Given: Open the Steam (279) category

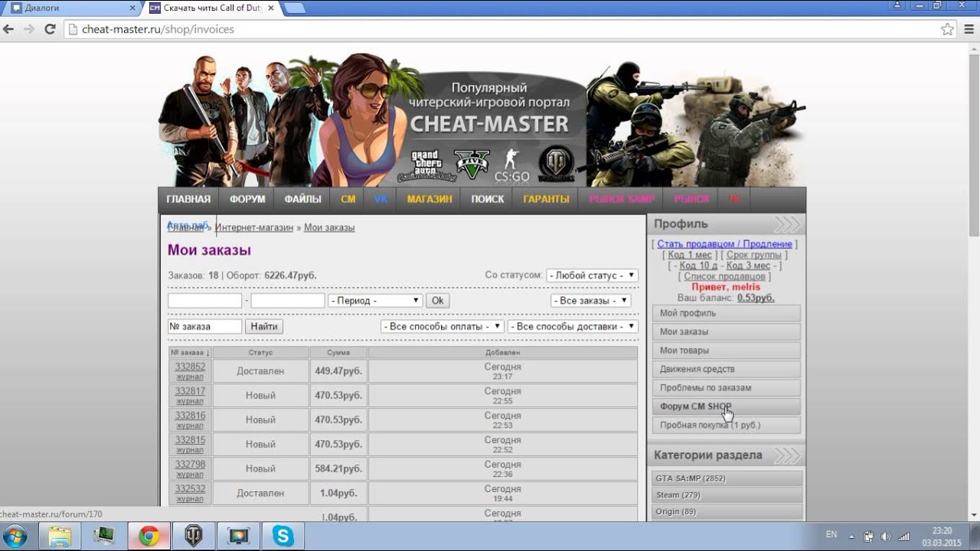Looking at the screenshot, I should 727,495.
